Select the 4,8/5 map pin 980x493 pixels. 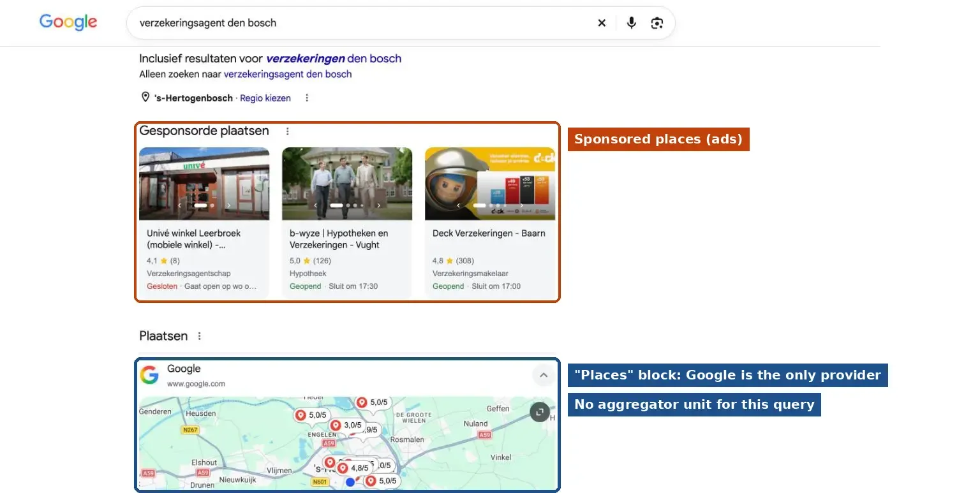(353, 468)
